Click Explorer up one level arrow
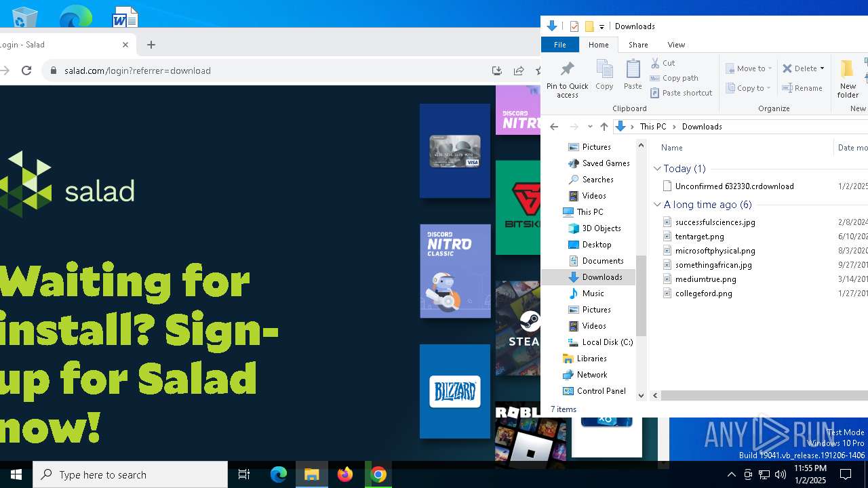The width and height of the screenshot is (868, 488). pos(604,127)
